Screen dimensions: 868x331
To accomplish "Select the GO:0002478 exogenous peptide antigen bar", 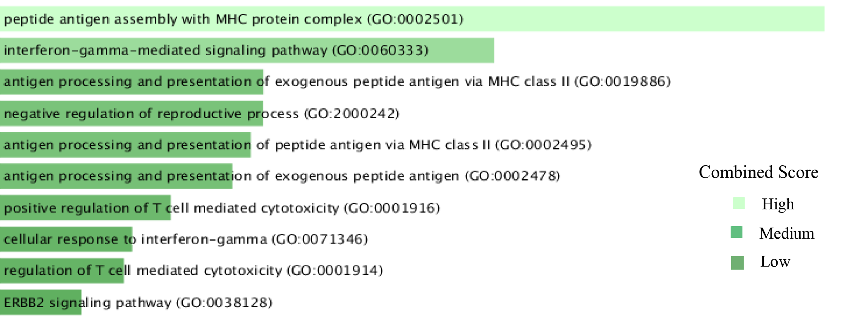I will pos(116,176).
